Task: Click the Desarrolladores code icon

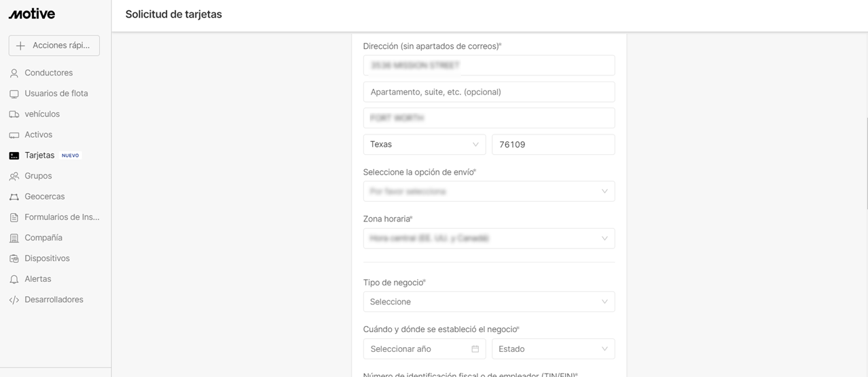Action: (14, 300)
